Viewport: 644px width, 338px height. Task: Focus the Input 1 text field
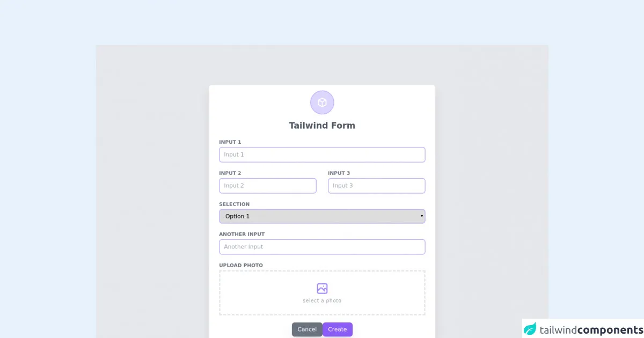(x=322, y=155)
